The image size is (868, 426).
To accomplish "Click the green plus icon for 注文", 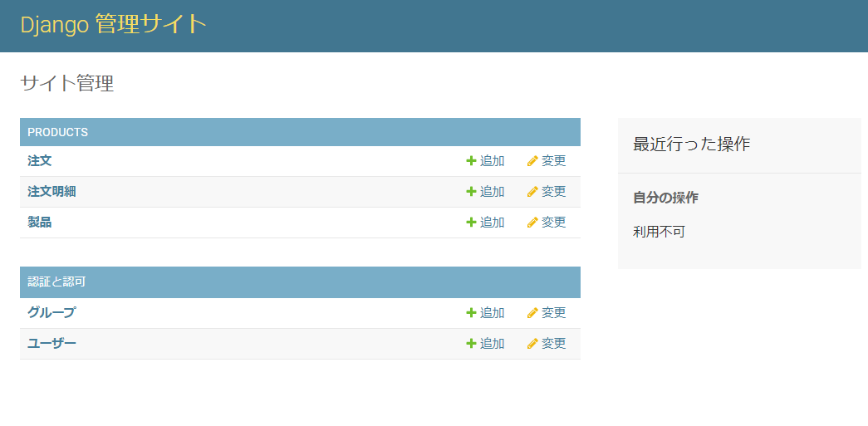I will pos(471,161).
